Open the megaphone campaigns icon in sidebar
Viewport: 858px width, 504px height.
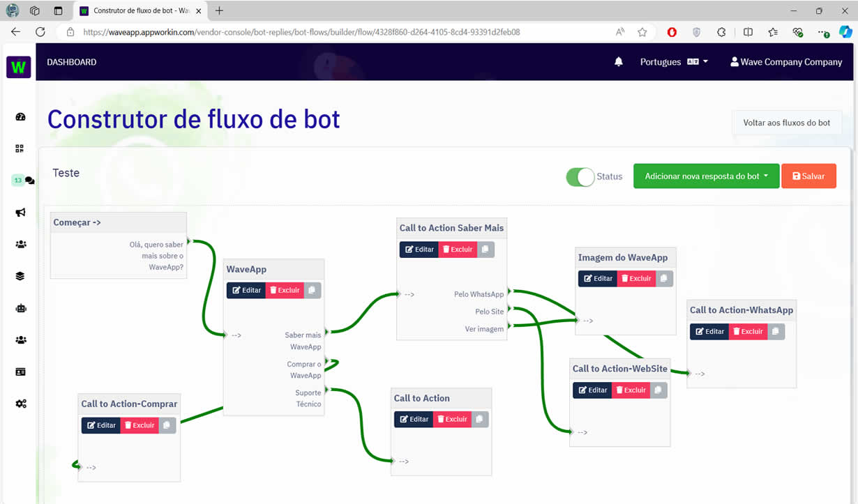pos(20,213)
